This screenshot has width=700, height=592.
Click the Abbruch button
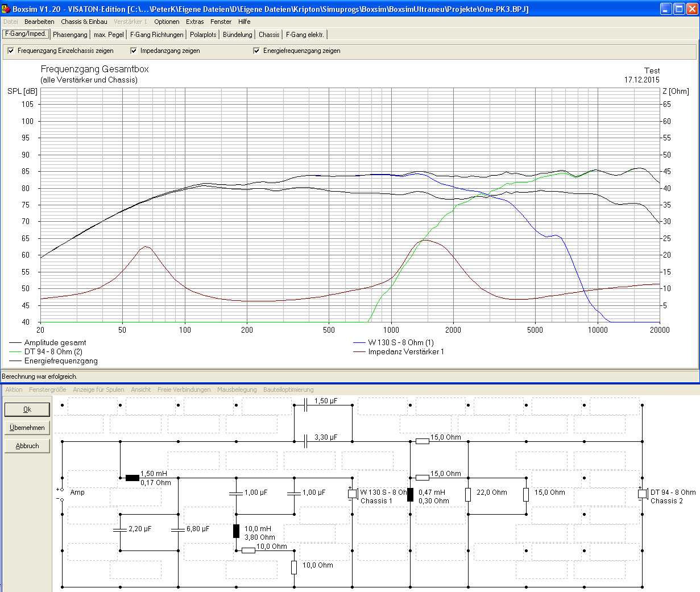[27, 446]
